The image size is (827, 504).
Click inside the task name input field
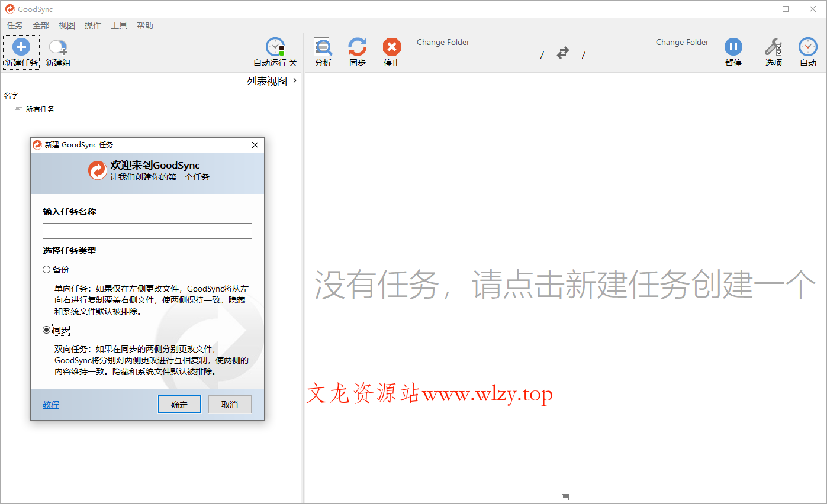(x=147, y=231)
